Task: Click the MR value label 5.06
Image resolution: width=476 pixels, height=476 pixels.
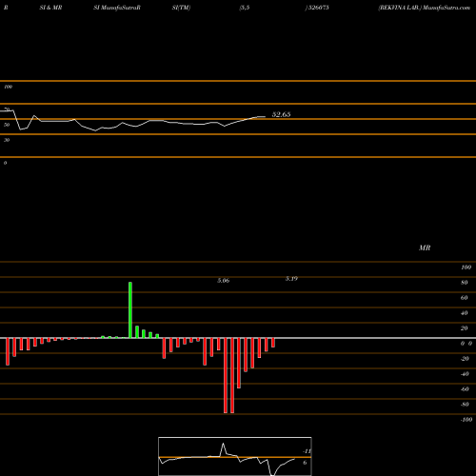Action: [x=224, y=281]
